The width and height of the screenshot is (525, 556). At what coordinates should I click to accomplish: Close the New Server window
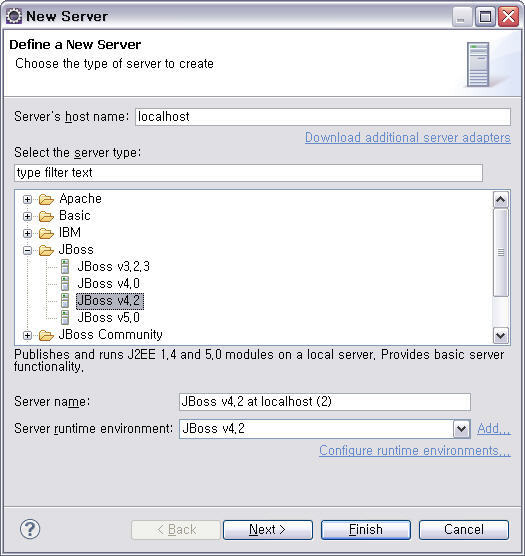pos(508,17)
